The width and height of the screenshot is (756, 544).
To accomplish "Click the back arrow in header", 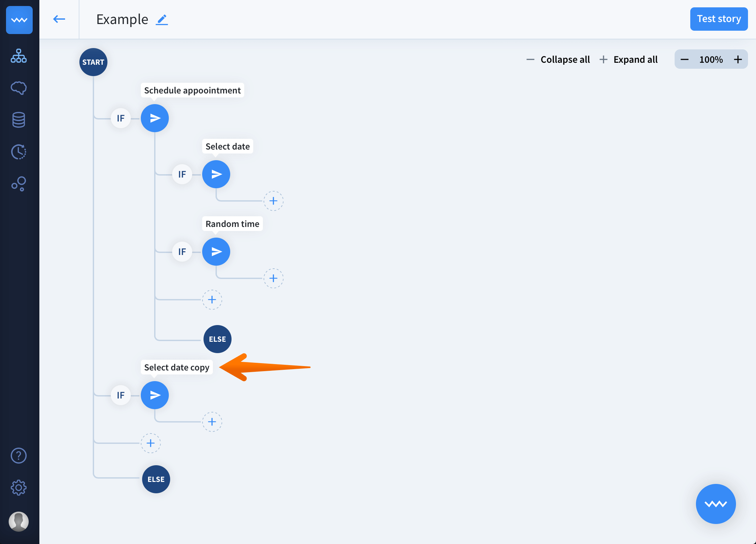I will 59,19.
